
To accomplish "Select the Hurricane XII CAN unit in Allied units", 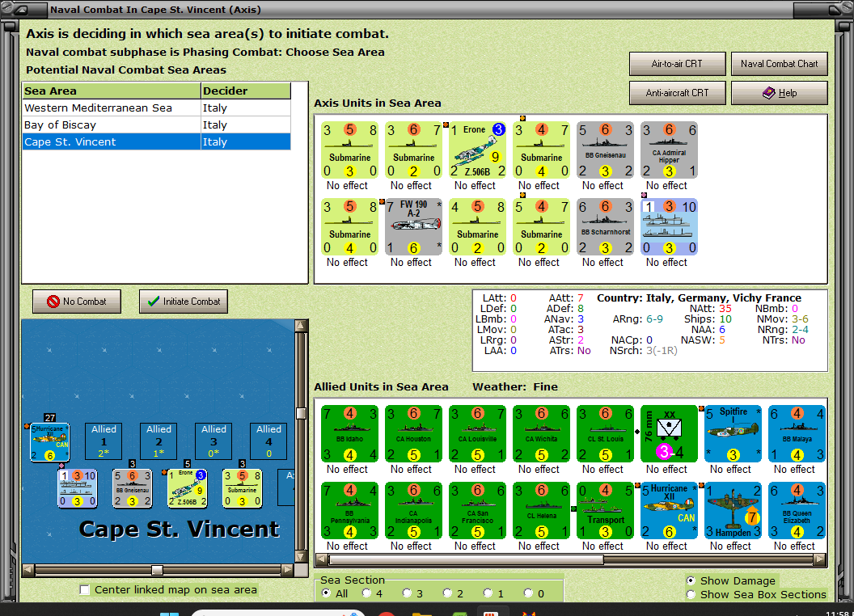I will click(669, 510).
